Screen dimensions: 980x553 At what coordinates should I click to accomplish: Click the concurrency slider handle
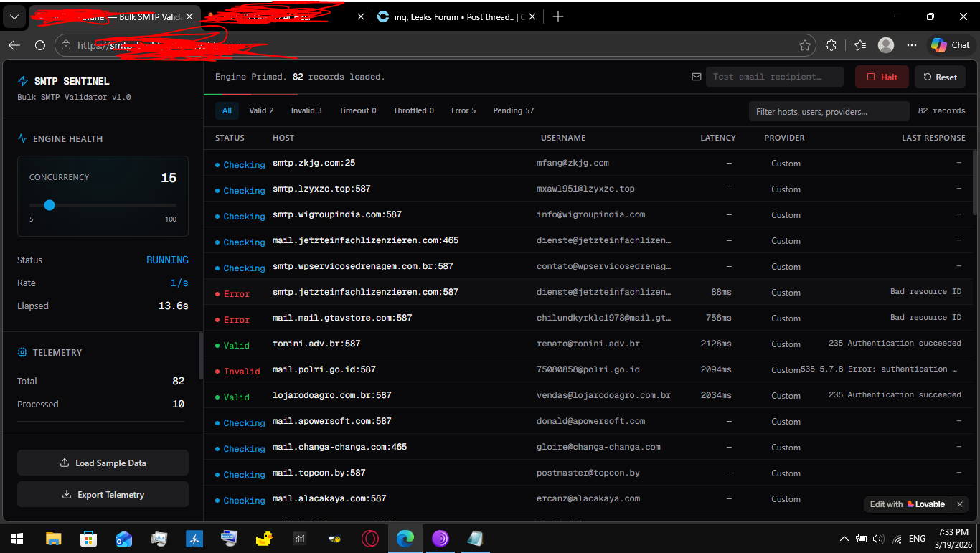tap(50, 205)
